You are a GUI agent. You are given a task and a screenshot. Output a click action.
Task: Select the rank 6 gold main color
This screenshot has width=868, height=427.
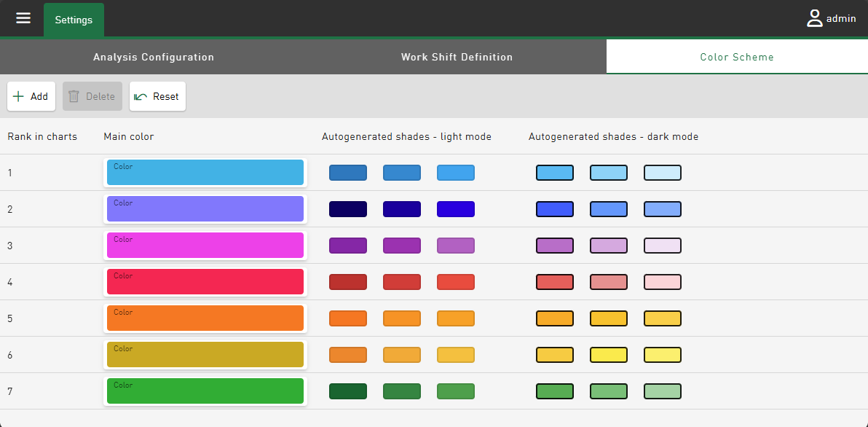(x=205, y=355)
